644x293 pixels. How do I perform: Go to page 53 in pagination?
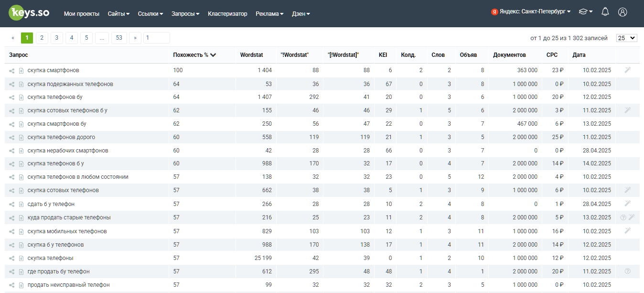click(x=119, y=38)
